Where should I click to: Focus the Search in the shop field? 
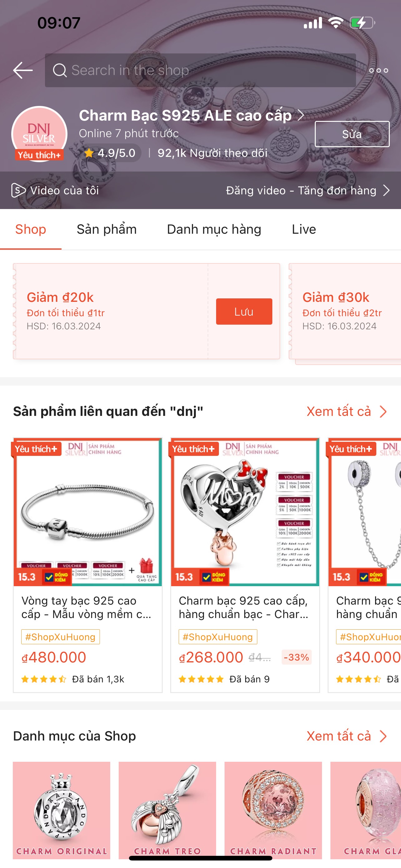tap(200, 70)
